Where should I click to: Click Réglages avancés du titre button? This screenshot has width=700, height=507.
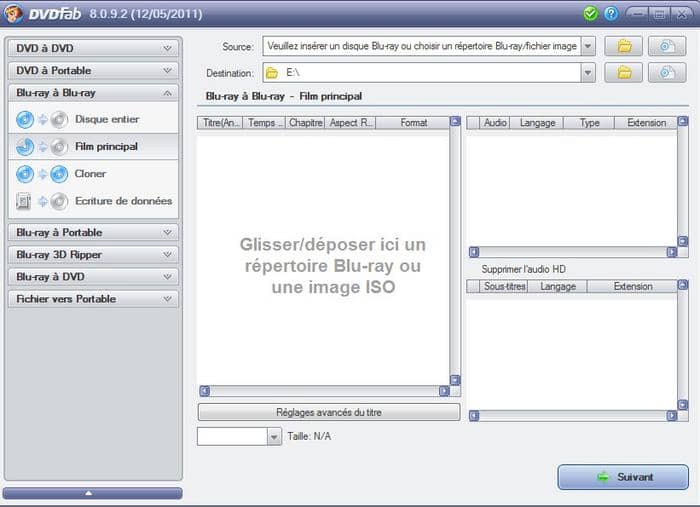(329, 412)
